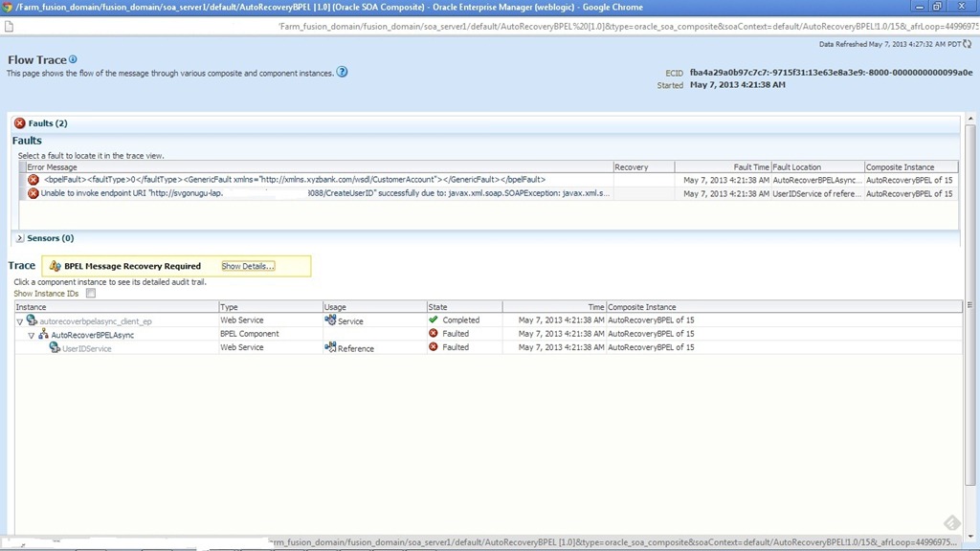Click the red error icon on bpelFault row
This screenshot has height=551, width=980.
33,180
